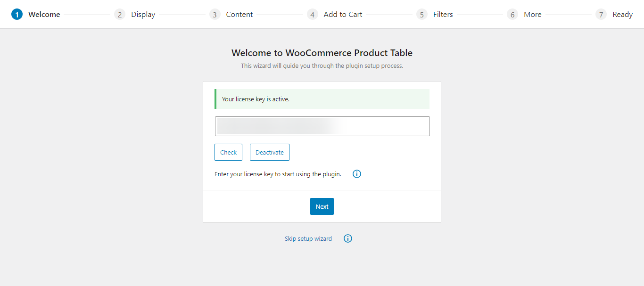Select the step 2 circle for Display

(120, 15)
